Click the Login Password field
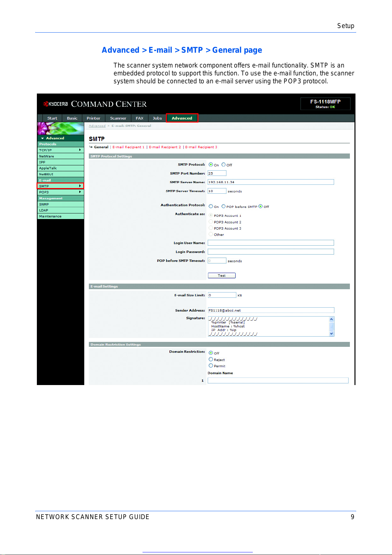Viewport: 392px width, 555px height. point(271,252)
